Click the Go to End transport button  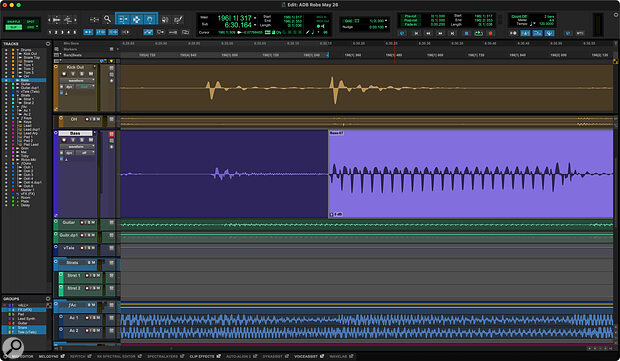453,34
